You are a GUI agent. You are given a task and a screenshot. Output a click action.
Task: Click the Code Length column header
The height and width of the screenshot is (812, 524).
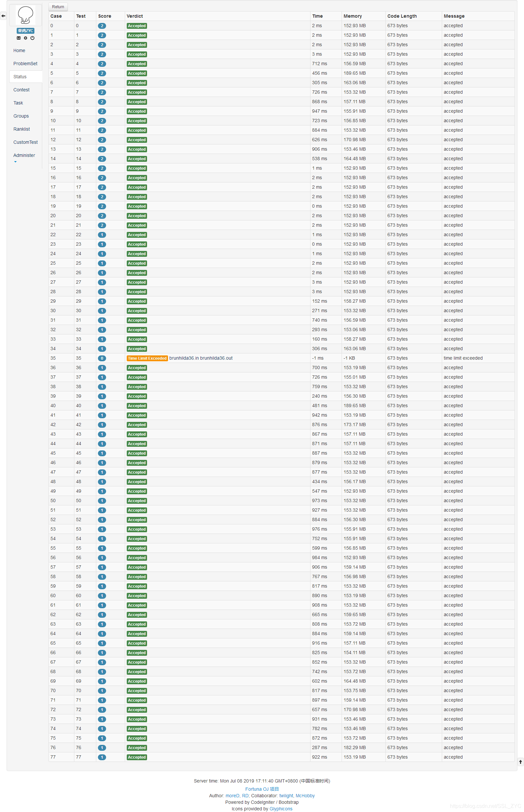tap(402, 16)
